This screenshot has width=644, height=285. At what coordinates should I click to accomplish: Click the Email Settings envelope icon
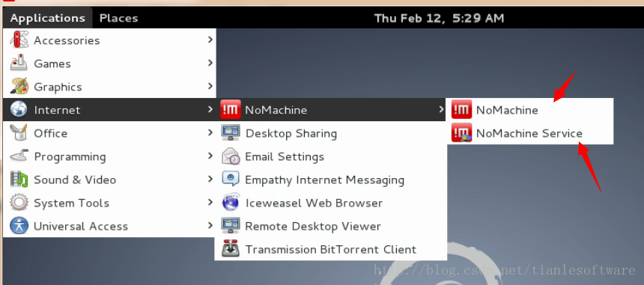tap(231, 156)
